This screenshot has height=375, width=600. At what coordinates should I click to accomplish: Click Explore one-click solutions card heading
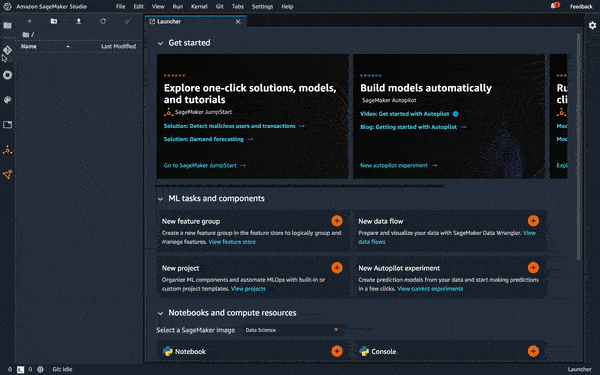[250, 94]
